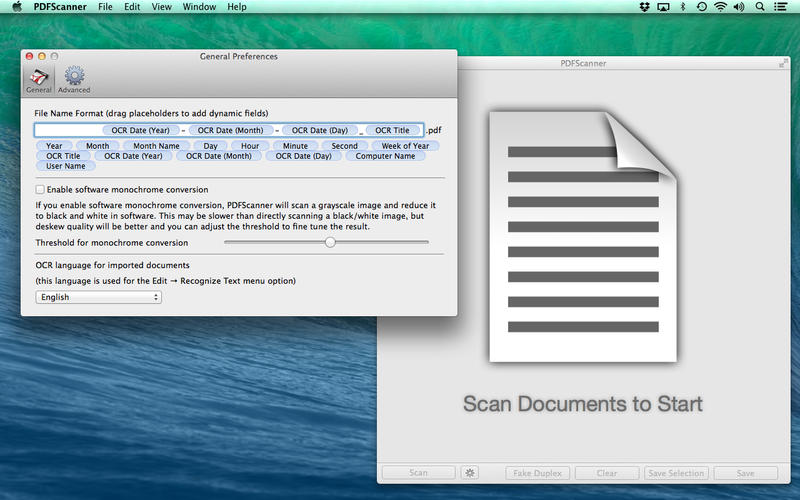Click the monochrome threshold slider knob

[330, 242]
